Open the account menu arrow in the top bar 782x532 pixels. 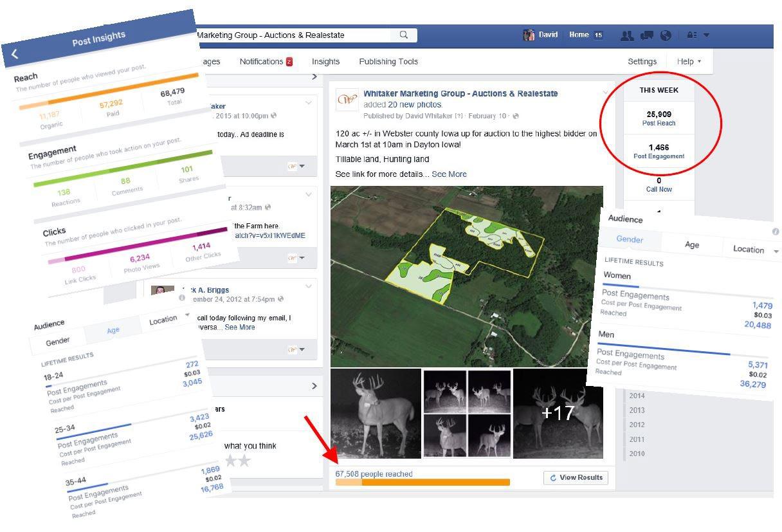click(707, 35)
